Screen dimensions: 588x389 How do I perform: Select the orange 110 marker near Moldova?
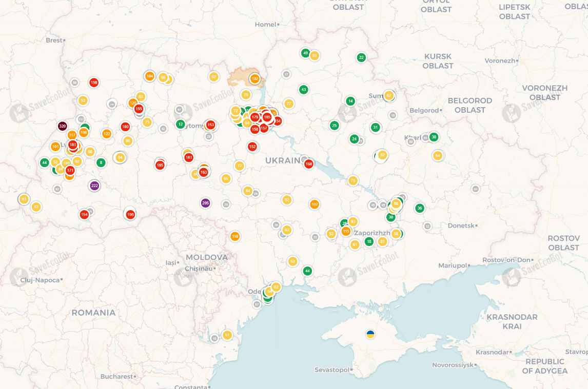click(234, 236)
